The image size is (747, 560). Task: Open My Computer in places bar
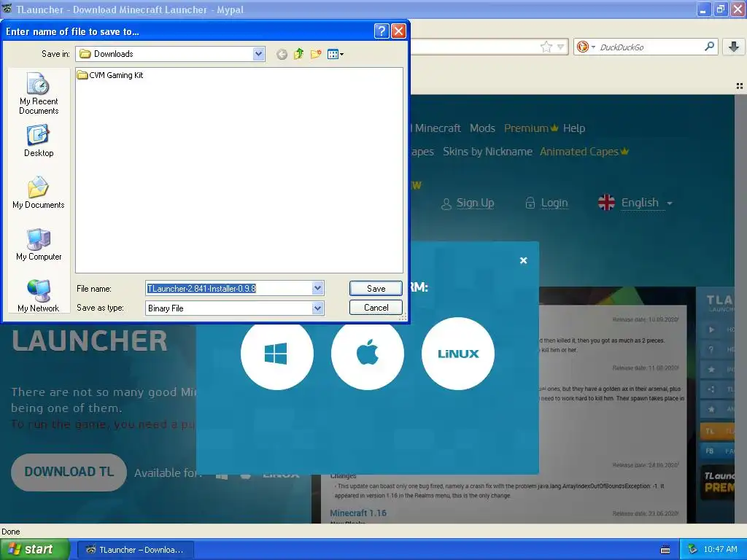tap(39, 244)
